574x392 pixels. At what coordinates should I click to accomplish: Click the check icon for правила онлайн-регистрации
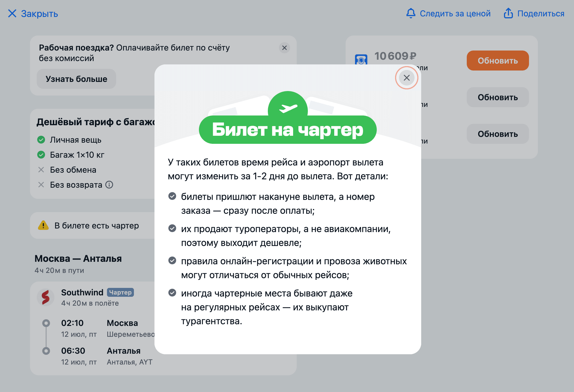click(x=172, y=261)
